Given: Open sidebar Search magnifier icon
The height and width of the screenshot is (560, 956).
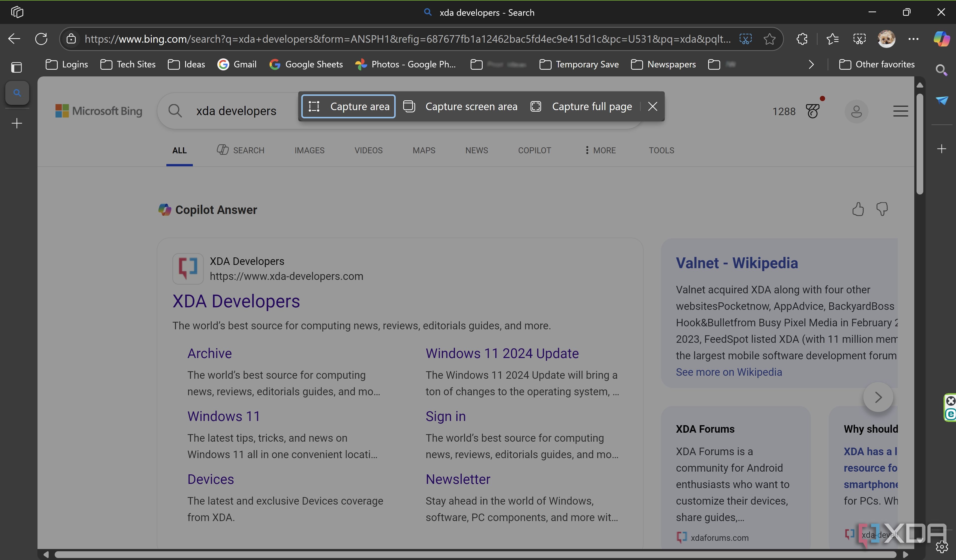Looking at the screenshot, I should tap(942, 70).
